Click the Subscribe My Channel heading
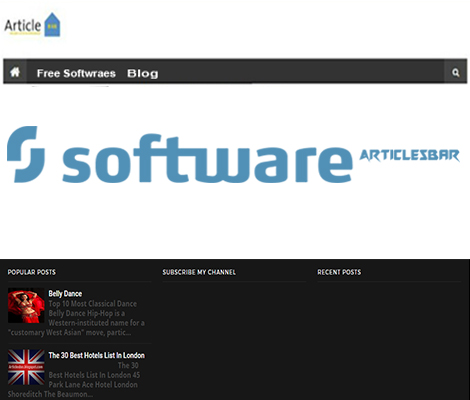This screenshot has height=400, width=470. (199, 272)
